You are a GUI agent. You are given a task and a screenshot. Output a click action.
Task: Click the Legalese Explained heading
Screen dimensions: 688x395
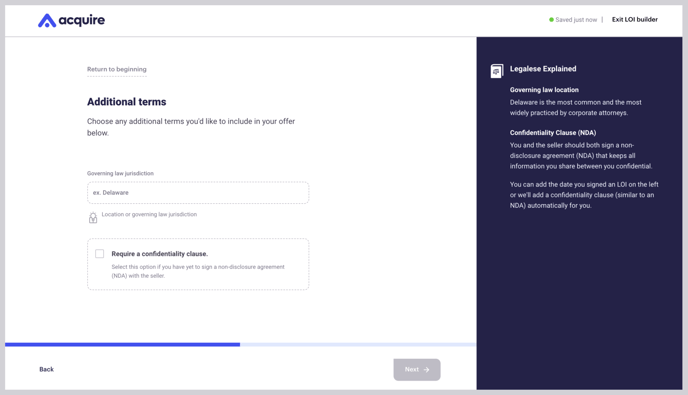(x=543, y=69)
